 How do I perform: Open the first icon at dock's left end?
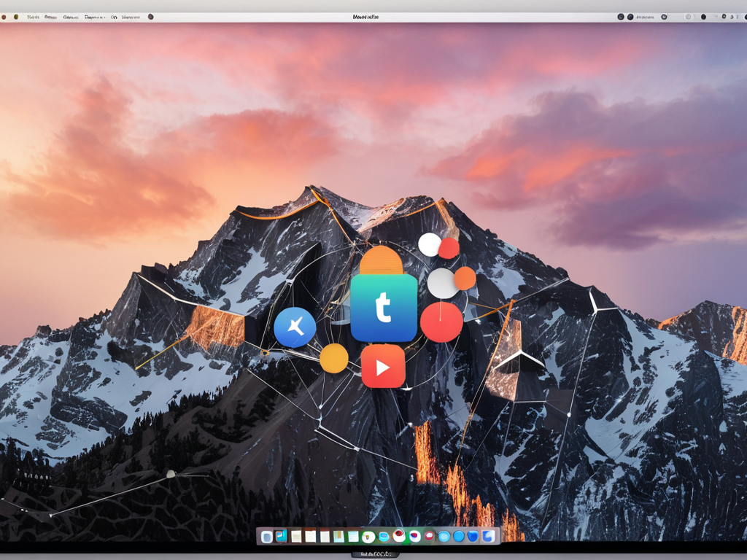(267, 537)
